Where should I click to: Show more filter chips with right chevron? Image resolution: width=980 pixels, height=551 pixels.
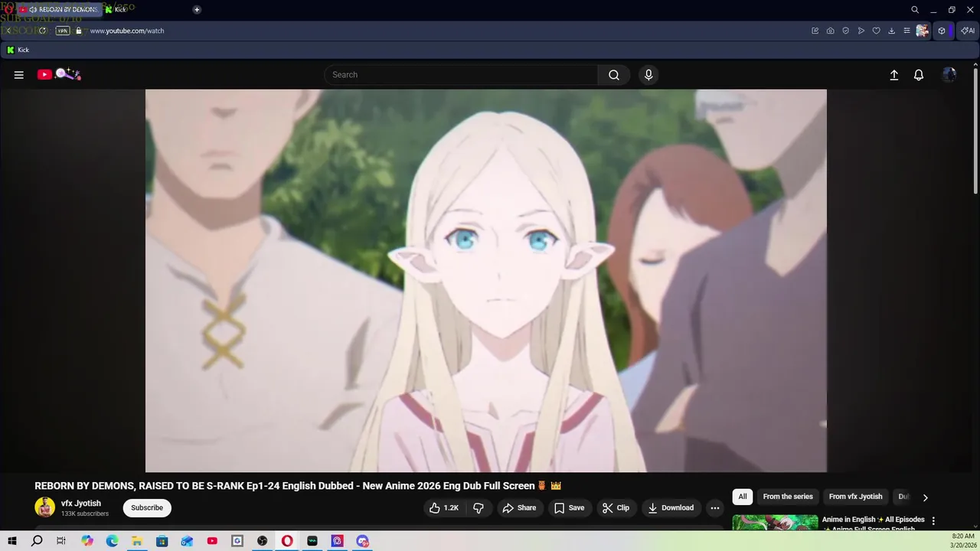925,497
